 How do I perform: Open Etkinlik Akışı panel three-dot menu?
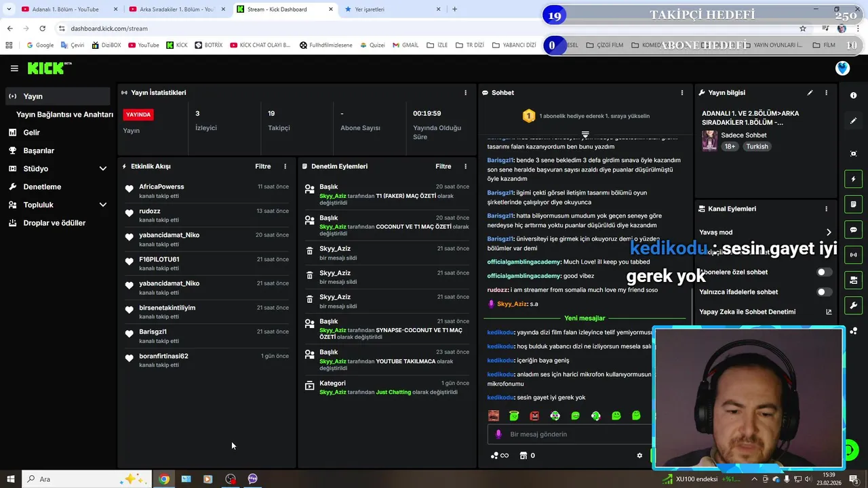(x=285, y=166)
